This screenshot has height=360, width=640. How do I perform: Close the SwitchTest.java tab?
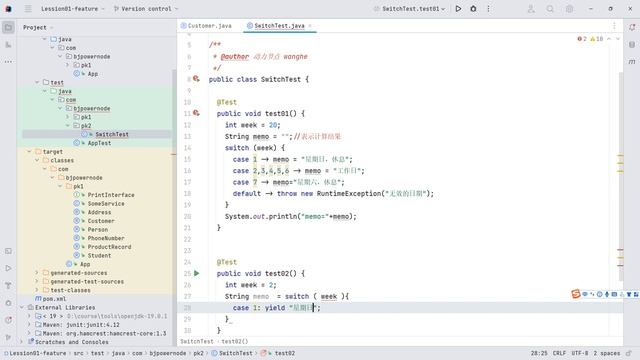coord(310,26)
